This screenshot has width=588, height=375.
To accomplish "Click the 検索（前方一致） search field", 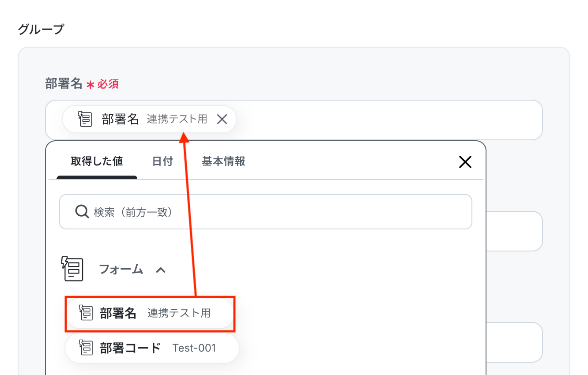I will (266, 212).
